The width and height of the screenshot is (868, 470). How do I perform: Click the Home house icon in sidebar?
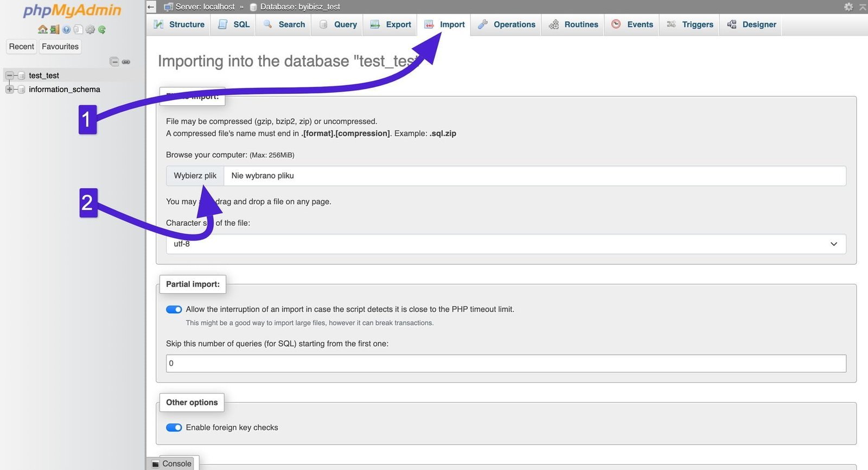point(42,29)
